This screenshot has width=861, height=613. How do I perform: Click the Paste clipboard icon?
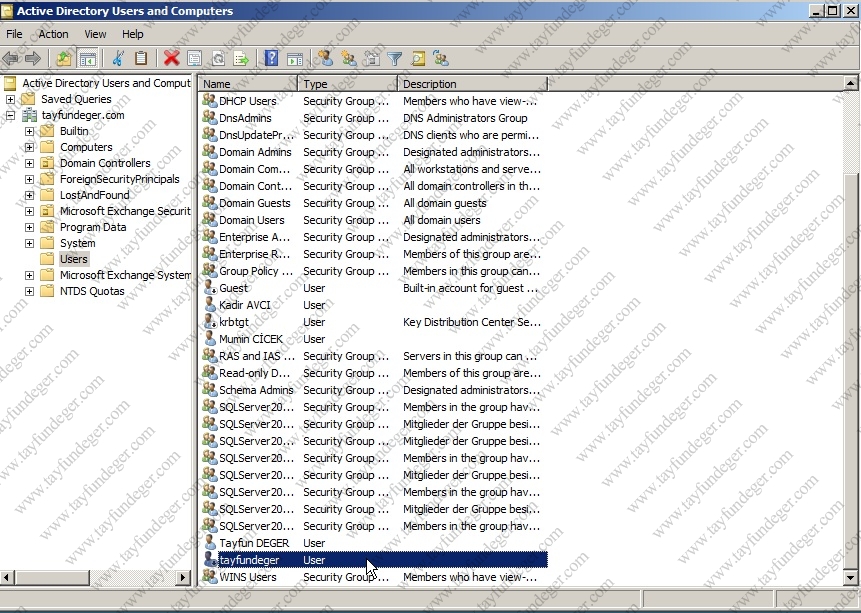click(x=141, y=58)
